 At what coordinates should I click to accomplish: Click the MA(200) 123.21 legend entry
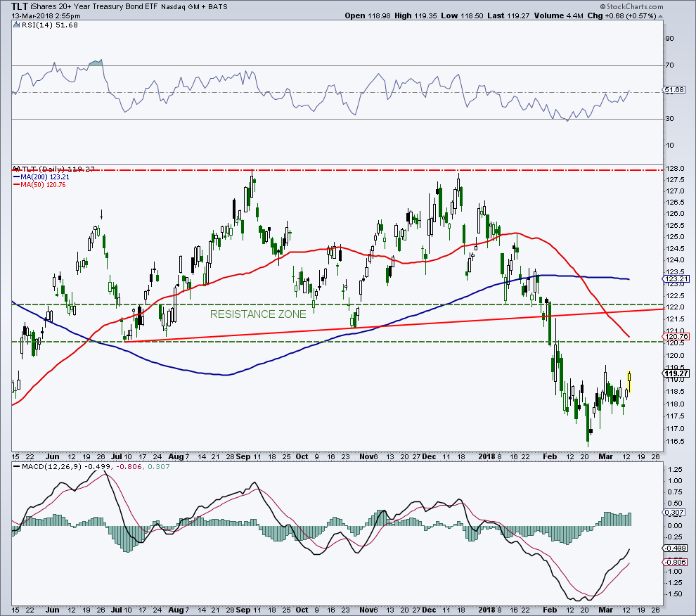[45, 177]
